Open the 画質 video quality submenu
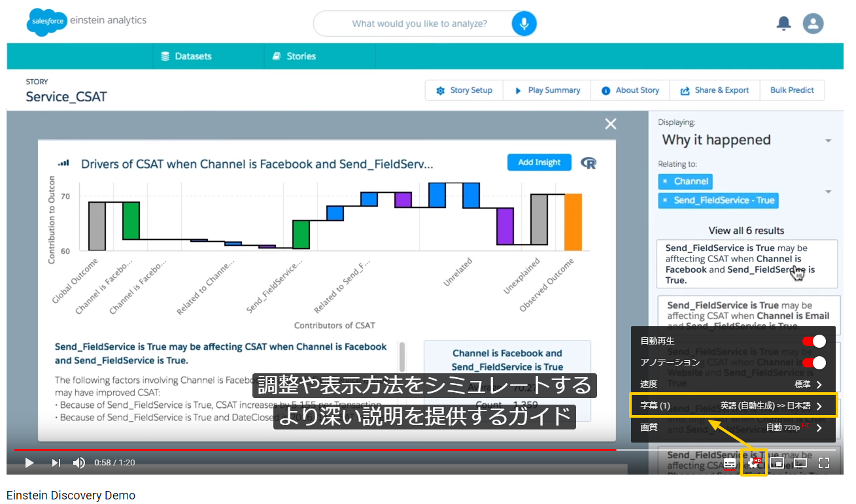856x504 pixels. tap(732, 428)
